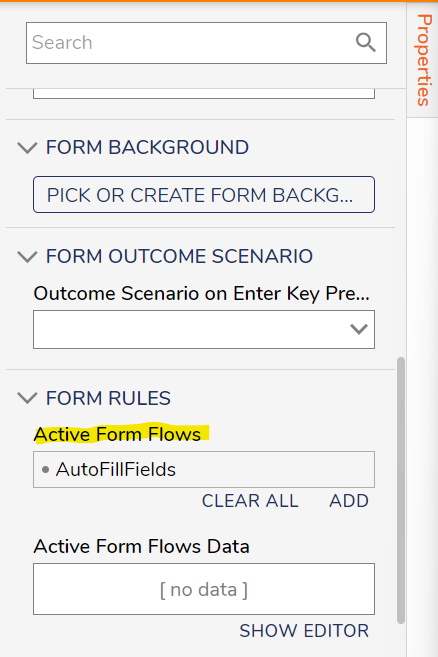Click ADD to add a form flow
Image resolution: width=438 pixels, height=657 pixels.
click(x=349, y=501)
